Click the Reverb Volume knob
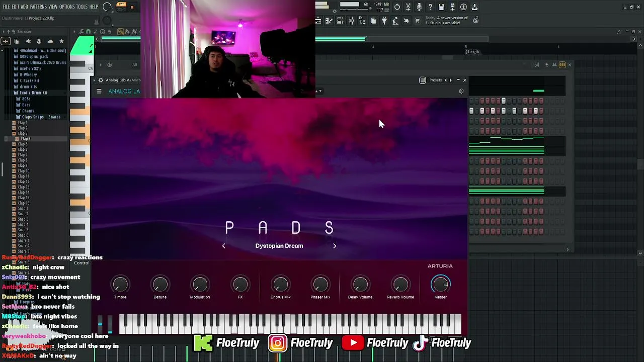The image size is (644, 362). 400,285
